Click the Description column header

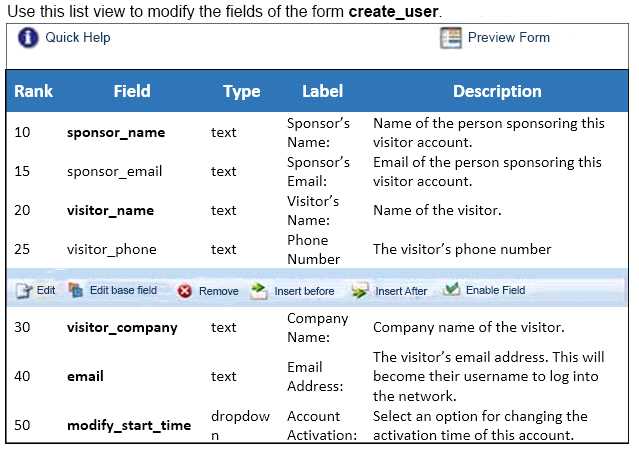[496, 91]
